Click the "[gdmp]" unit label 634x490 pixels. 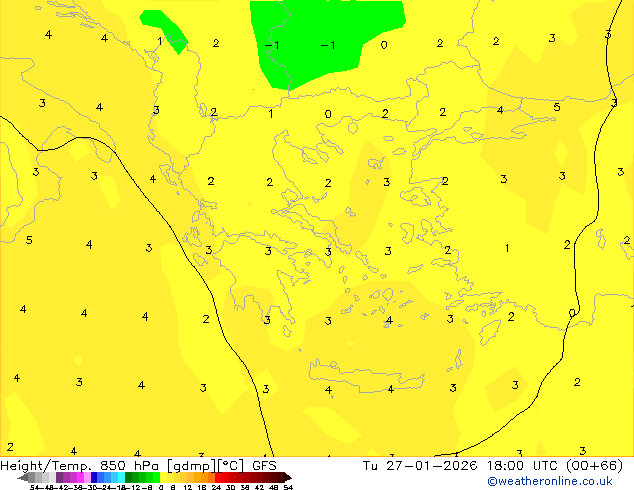[191, 466]
